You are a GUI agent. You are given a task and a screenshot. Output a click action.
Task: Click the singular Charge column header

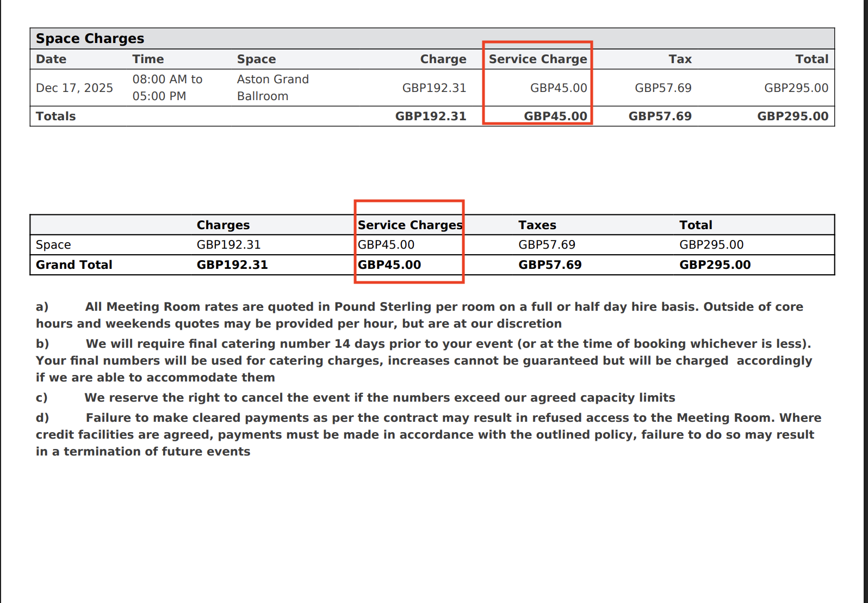(x=443, y=59)
